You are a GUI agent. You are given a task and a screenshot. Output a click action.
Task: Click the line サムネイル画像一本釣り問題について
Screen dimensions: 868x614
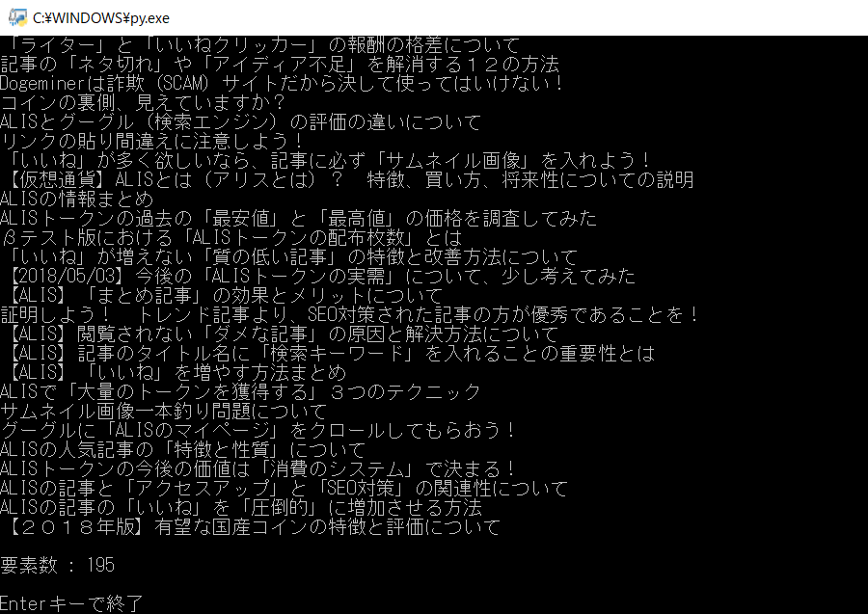point(164,412)
